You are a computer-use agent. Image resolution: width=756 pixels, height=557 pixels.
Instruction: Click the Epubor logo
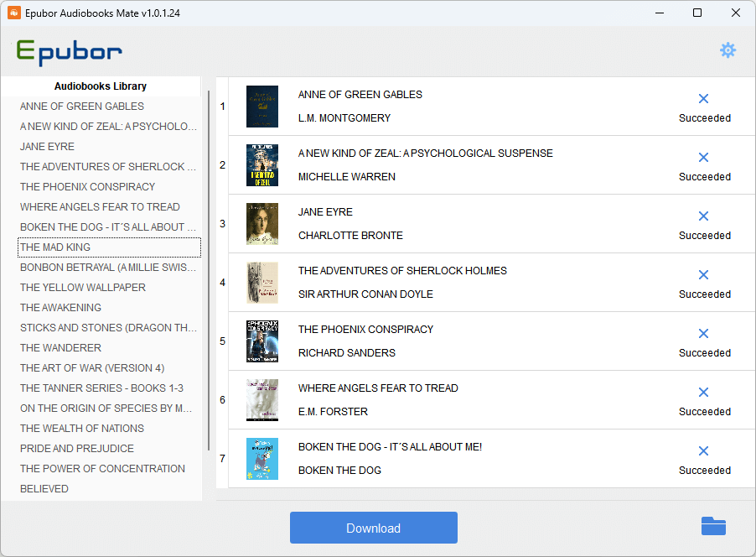click(x=69, y=52)
